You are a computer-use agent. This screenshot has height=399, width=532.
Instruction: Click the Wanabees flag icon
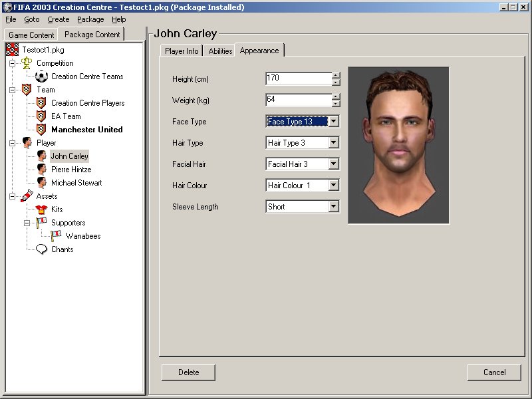[56, 236]
